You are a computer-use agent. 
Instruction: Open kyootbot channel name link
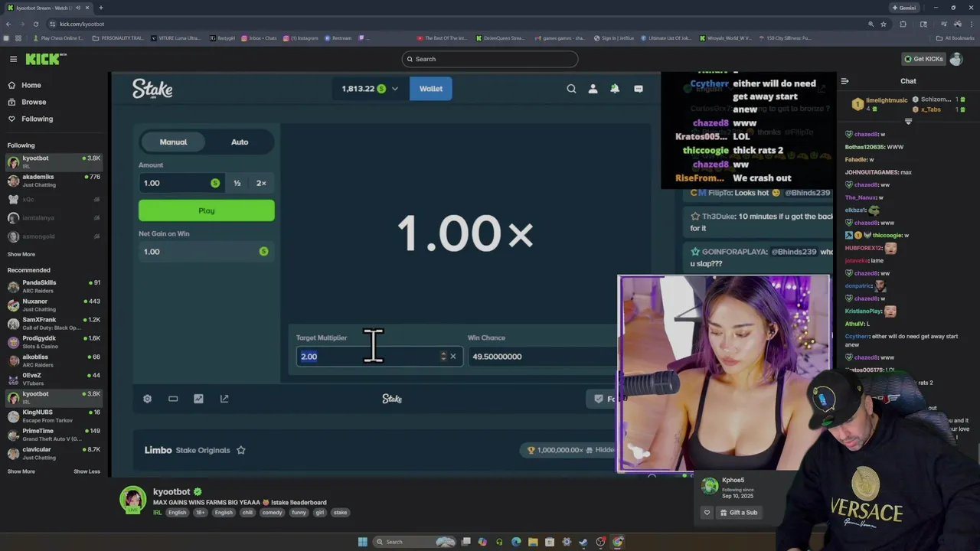click(x=171, y=492)
